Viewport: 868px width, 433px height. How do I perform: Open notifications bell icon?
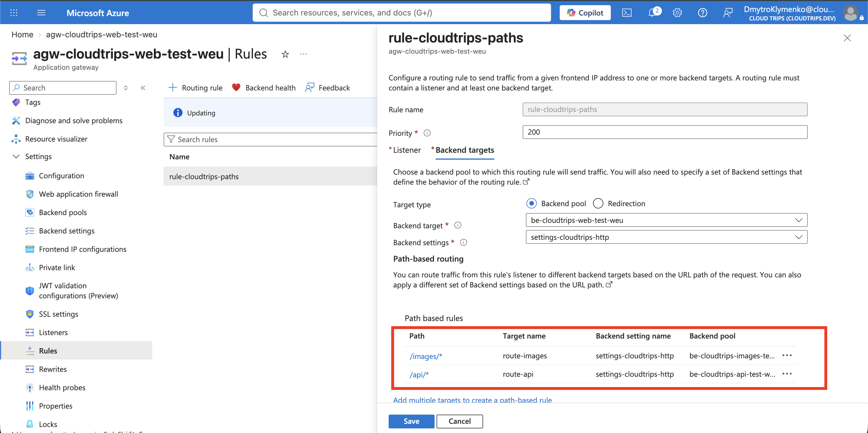(653, 13)
